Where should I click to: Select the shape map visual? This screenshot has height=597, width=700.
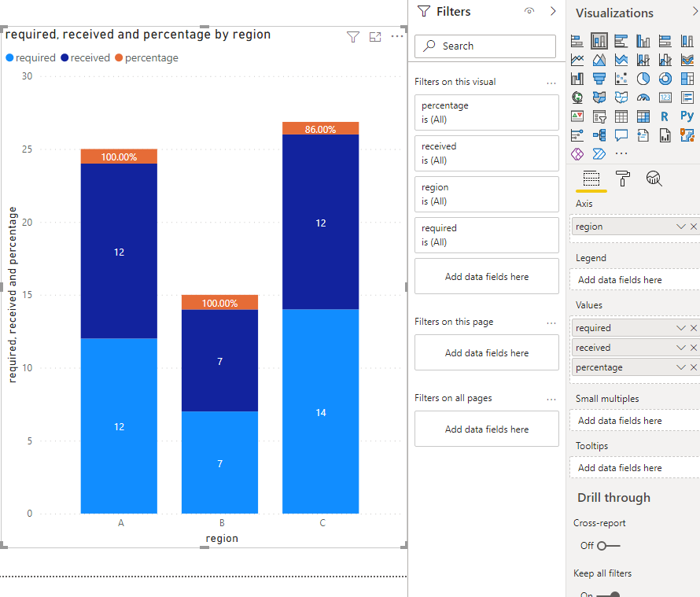pos(621,98)
